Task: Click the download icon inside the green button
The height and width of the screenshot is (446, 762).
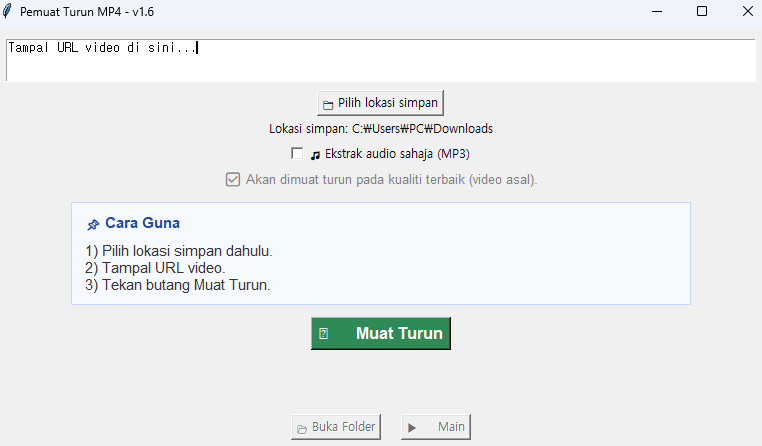Action: tap(324, 334)
